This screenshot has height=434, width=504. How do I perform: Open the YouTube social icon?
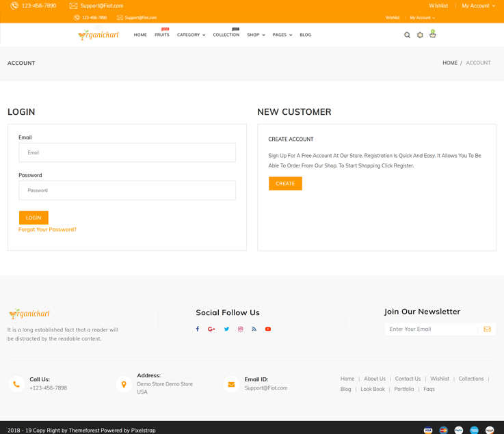click(x=268, y=329)
